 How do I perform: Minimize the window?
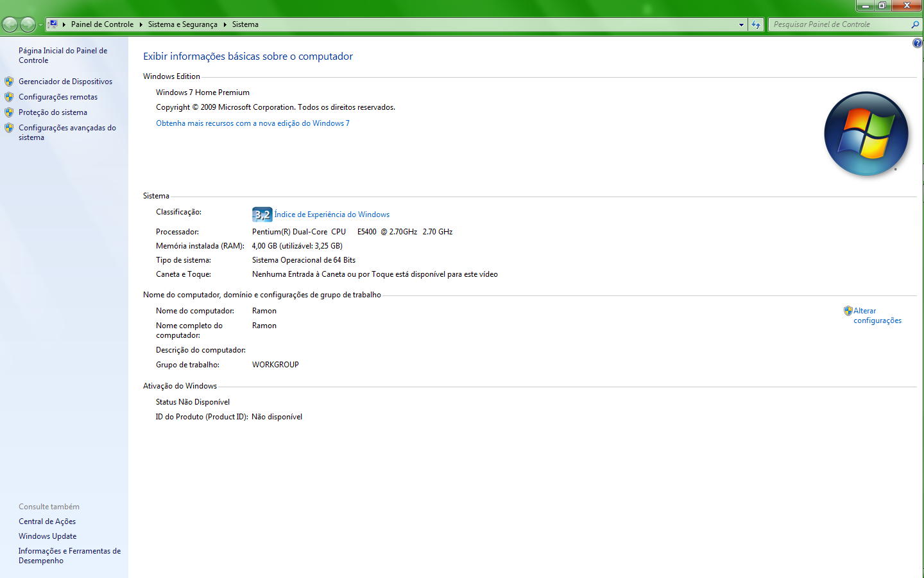pyautogui.click(x=865, y=5)
